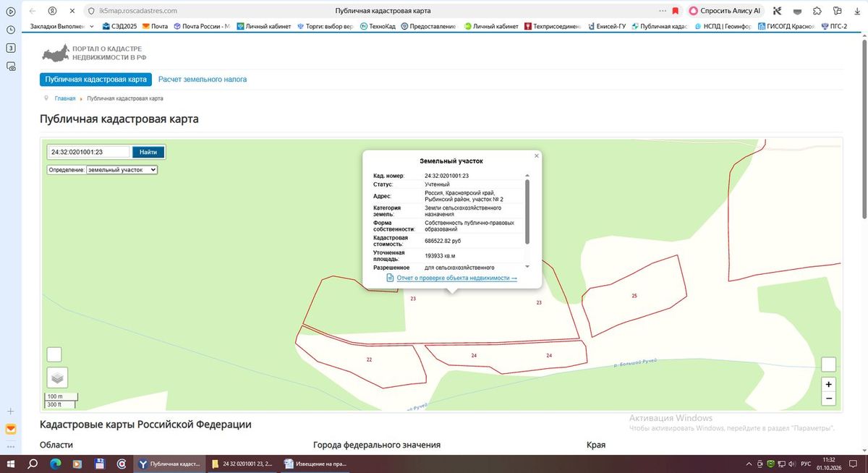Click the page's vertical scrollbar

[x=864, y=130]
